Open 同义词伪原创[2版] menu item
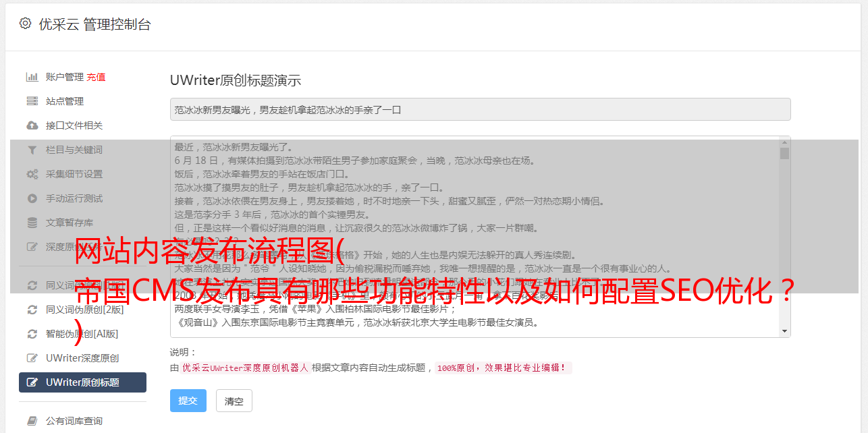 [x=82, y=310]
